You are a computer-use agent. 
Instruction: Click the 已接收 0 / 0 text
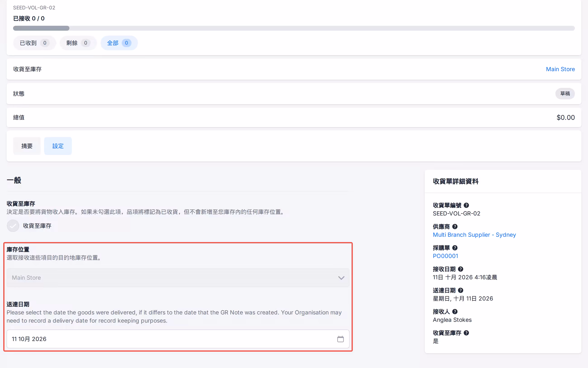(x=29, y=19)
